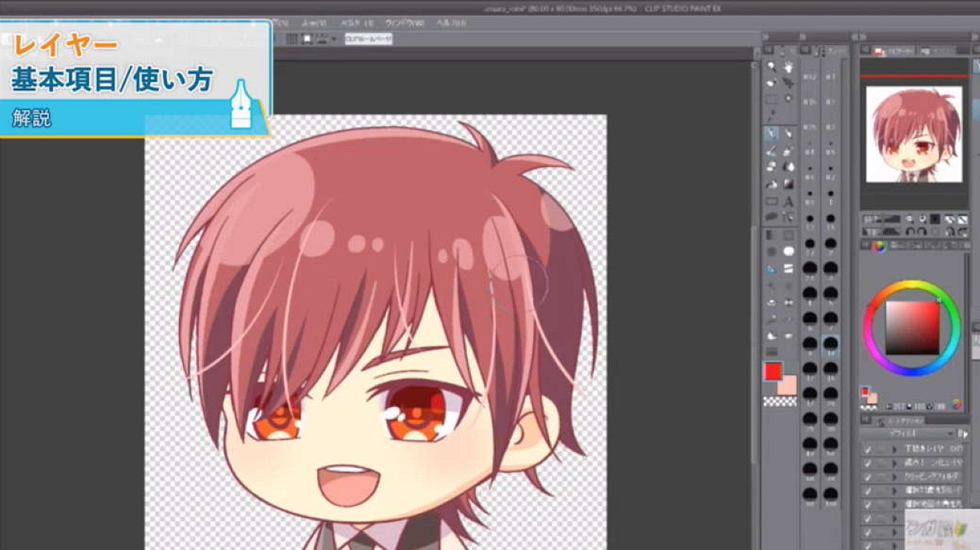Image resolution: width=980 pixels, height=550 pixels.
Task: Click the navigator preview thumbnail
Action: click(x=913, y=134)
